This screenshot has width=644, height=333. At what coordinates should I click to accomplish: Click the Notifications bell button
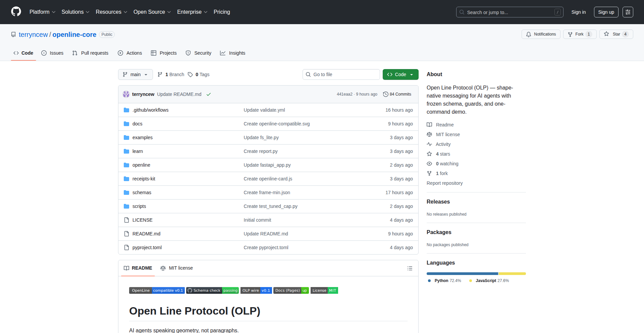(x=541, y=34)
